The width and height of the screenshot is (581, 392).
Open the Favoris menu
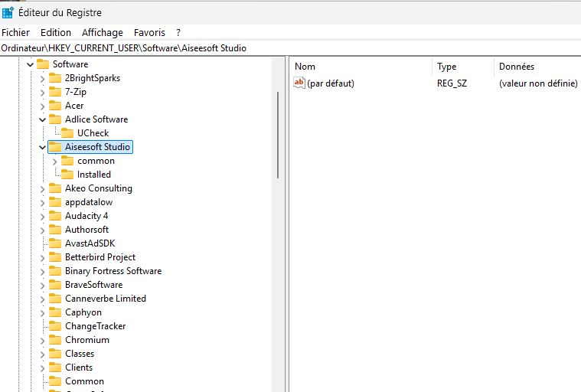click(x=149, y=33)
